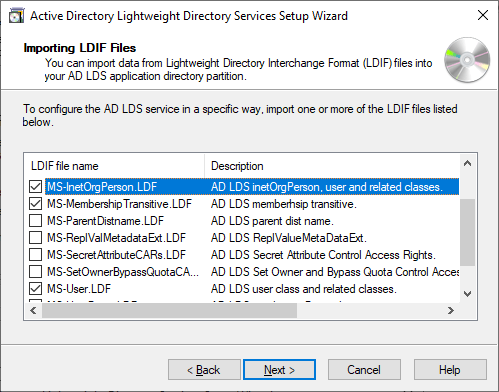
Task: Uncheck the MS-InetOrgPerson.LDF checkbox
Action: [x=35, y=187]
